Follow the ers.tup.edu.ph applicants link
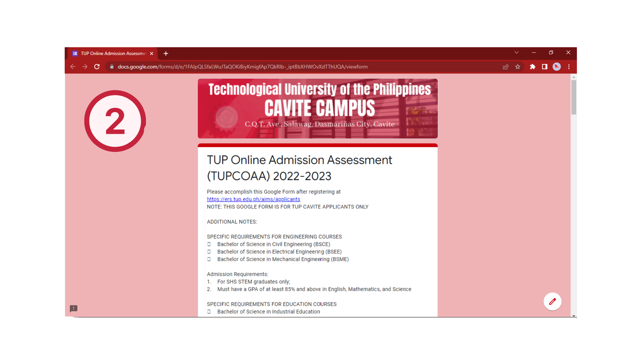This screenshot has width=644, height=362. click(253, 199)
